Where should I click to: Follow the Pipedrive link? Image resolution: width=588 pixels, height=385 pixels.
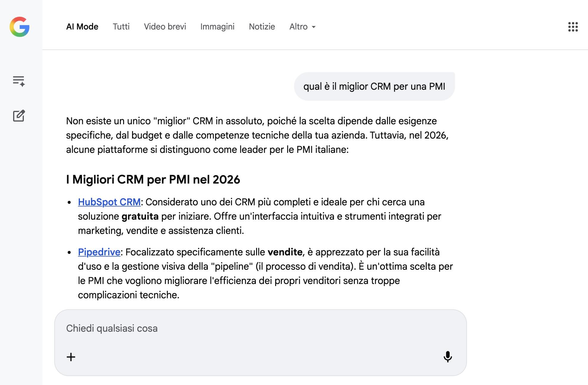99,252
